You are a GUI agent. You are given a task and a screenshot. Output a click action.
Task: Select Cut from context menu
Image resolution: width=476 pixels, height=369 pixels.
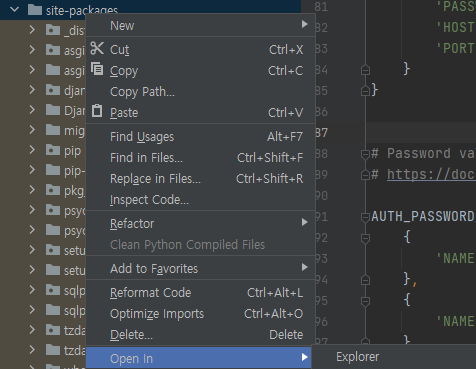(200, 49)
